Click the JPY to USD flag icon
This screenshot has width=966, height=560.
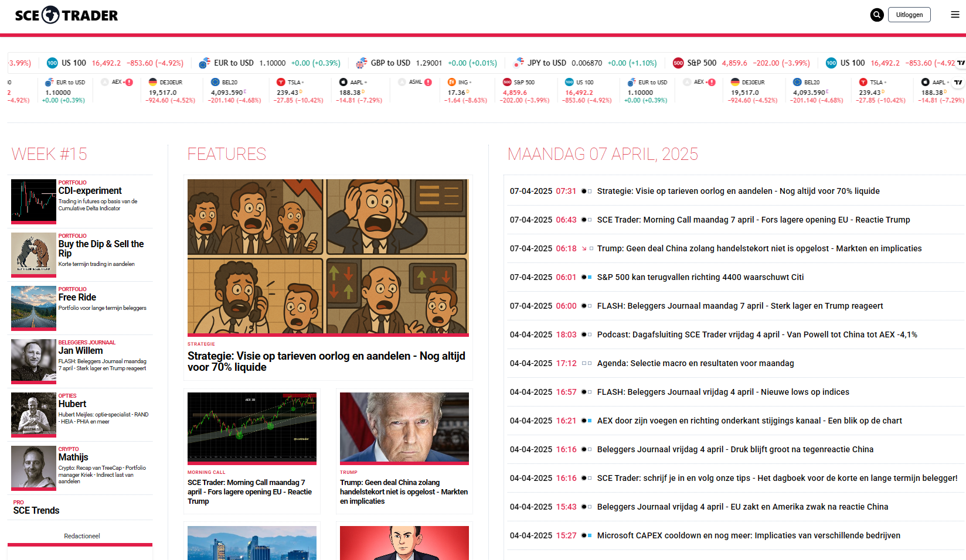click(518, 63)
